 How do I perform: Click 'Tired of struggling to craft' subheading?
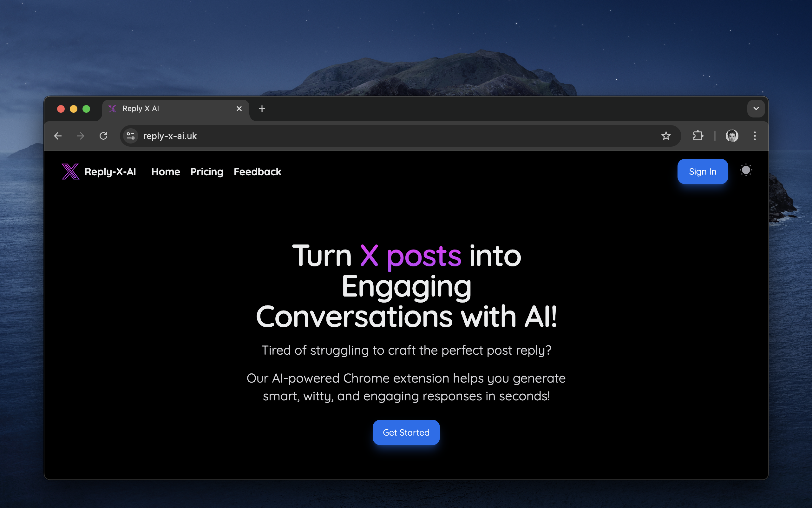[406, 350]
